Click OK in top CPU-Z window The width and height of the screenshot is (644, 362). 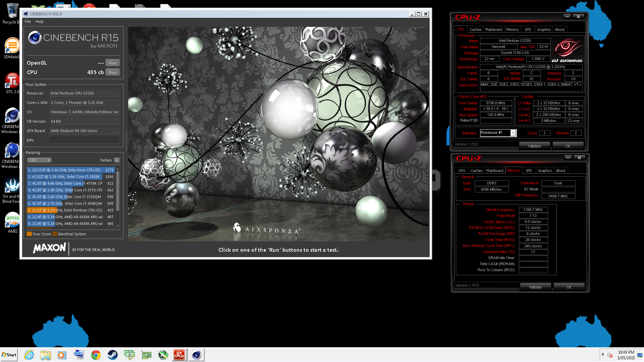pos(568,146)
